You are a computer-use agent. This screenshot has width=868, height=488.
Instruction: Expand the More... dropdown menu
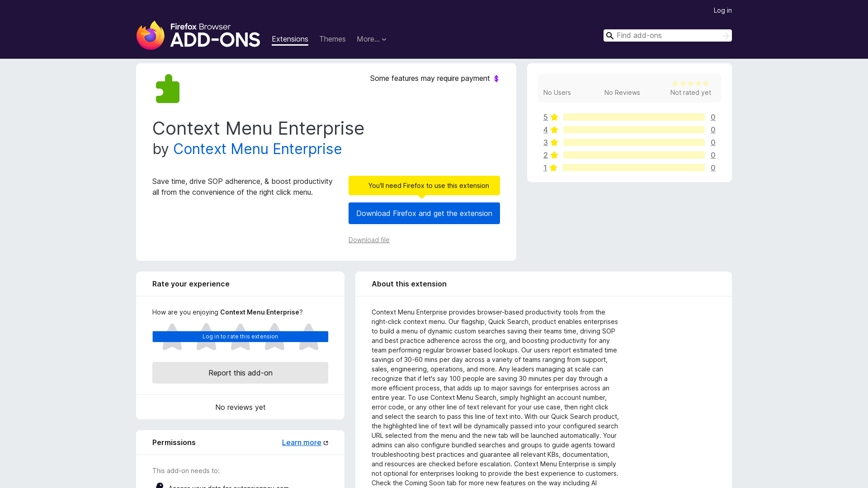(372, 39)
